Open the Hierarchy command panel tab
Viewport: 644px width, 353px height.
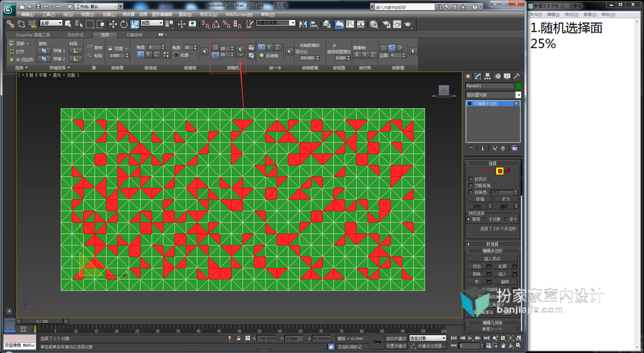(487, 77)
